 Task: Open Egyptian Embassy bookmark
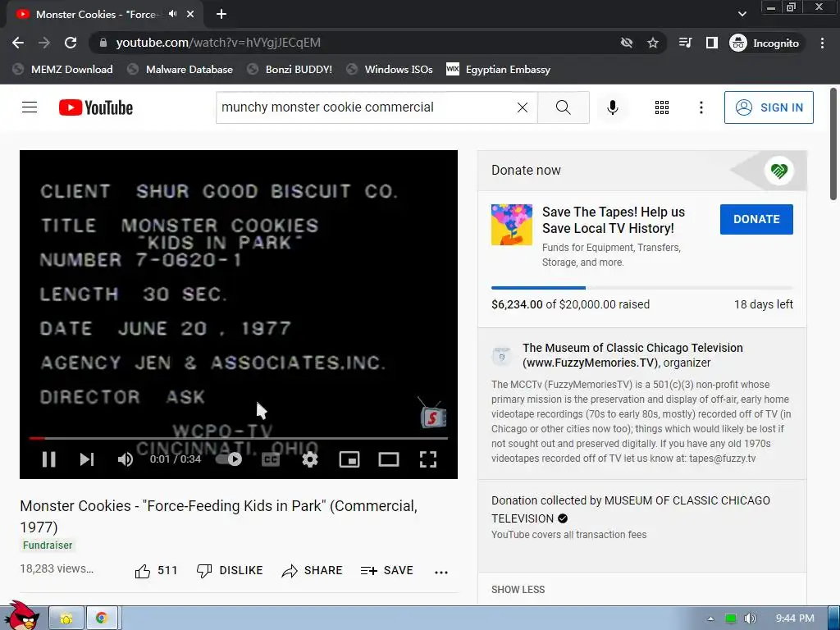click(x=498, y=70)
